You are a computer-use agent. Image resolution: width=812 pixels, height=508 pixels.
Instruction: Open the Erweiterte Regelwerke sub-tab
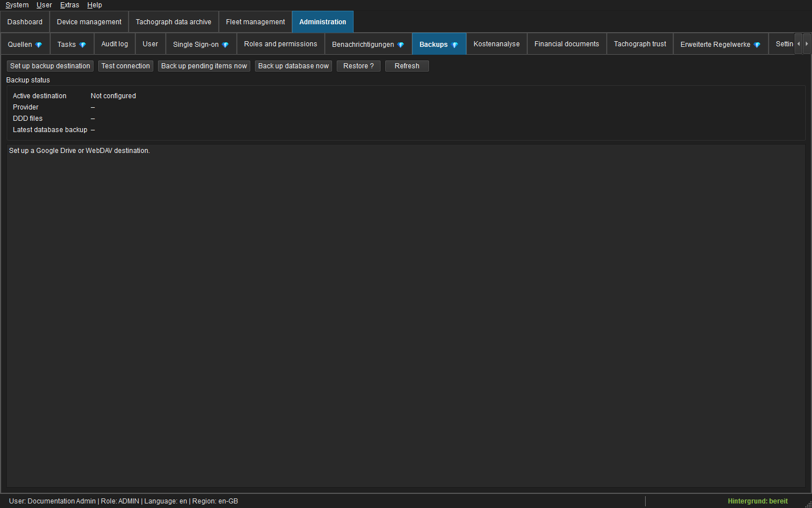(x=721, y=44)
